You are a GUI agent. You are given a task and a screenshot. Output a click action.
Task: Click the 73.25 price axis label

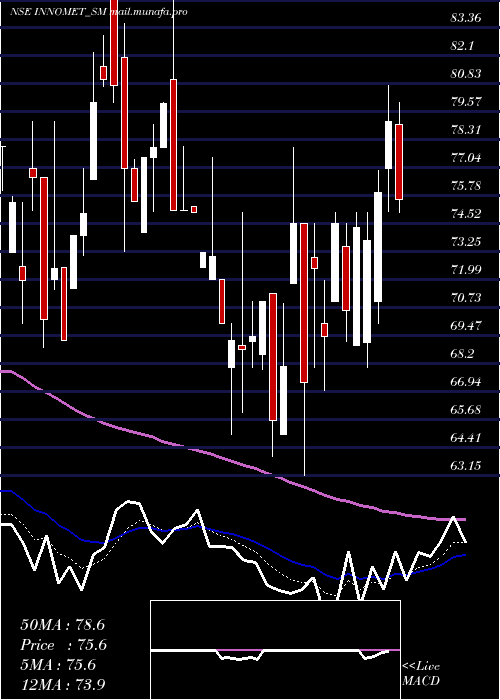pos(466,242)
